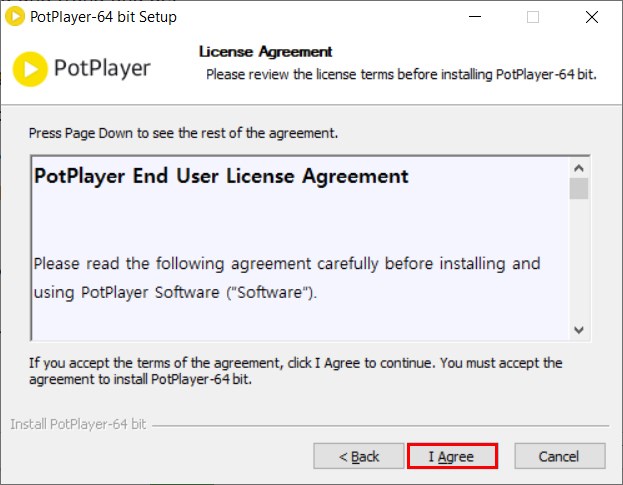This screenshot has height=485, width=623.
Task: Accept the license with I Agree
Action: tap(452, 456)
